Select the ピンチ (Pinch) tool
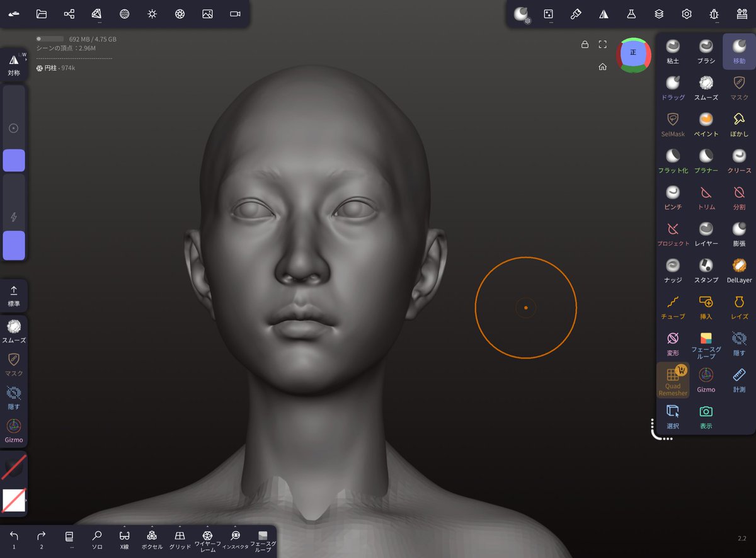 tap(673, 197)
